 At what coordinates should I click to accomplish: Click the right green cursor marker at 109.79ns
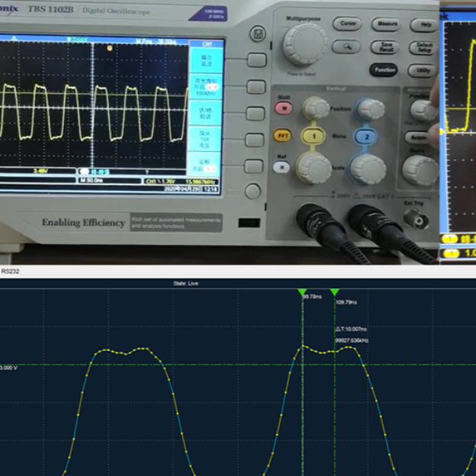point(334,292)
